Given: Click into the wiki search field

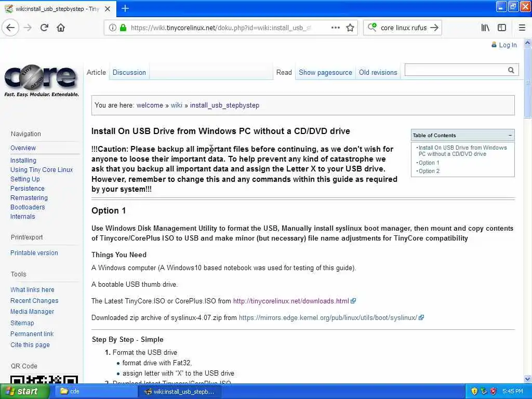Looking at the screenshot, I should point(455,70).
